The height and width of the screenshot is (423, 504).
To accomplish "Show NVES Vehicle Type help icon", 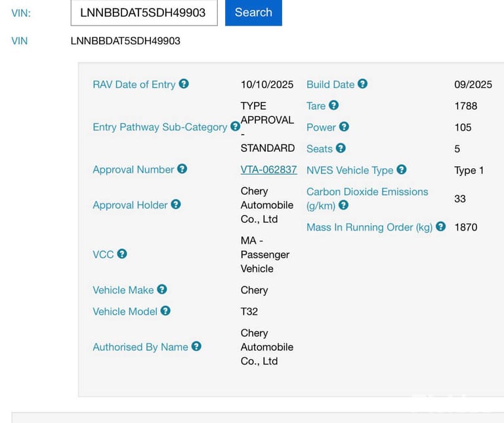I will pyautogui.click(x=402, y=169).
